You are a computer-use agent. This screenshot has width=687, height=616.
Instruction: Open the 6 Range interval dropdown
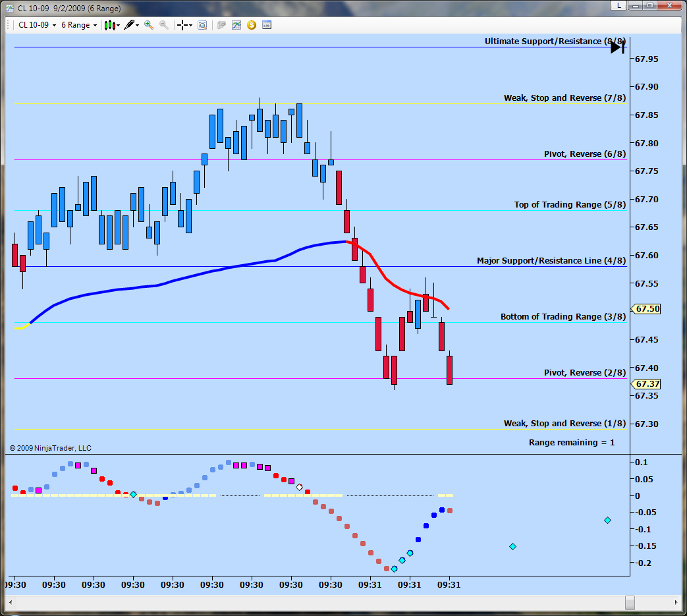click(79, 25)
